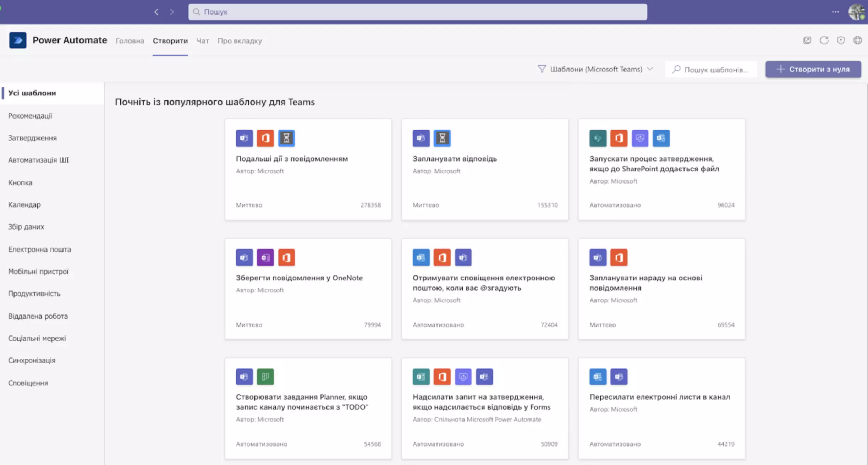Click Teams icon on 'Пересилати електронні листи' card
This screenshot has height=465, width=868.
[619, 377]
